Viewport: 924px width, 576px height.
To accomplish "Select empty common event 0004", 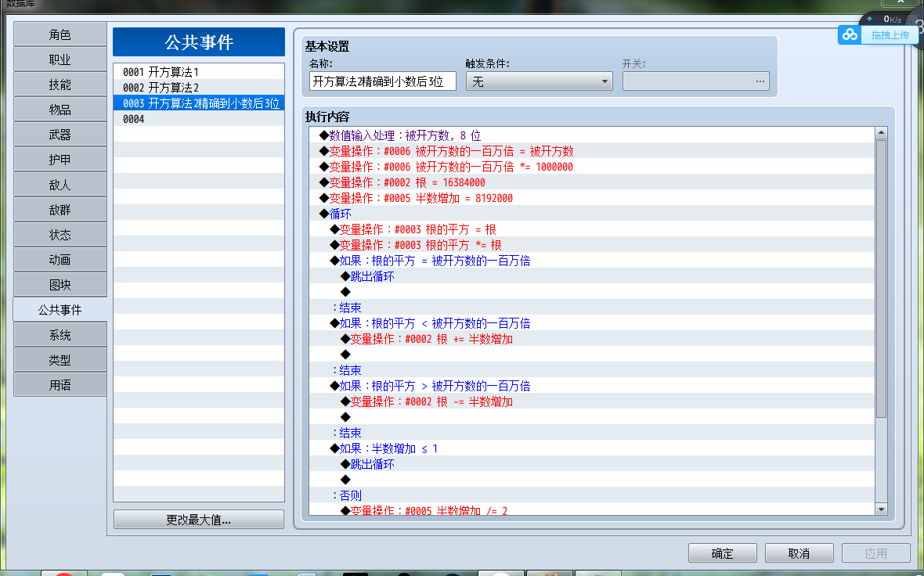I will pos(199,119).
